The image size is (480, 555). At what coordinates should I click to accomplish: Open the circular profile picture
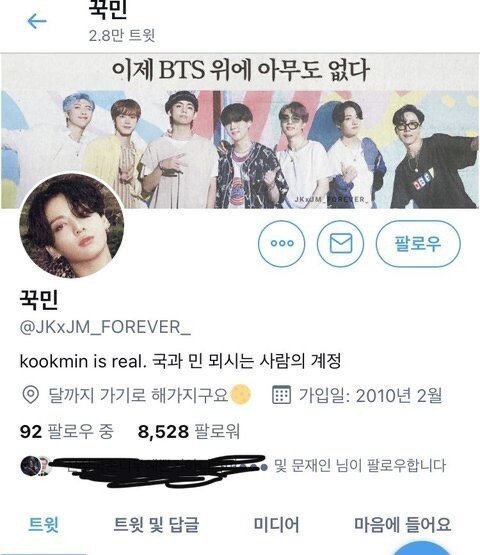click(x=72, y=226)
